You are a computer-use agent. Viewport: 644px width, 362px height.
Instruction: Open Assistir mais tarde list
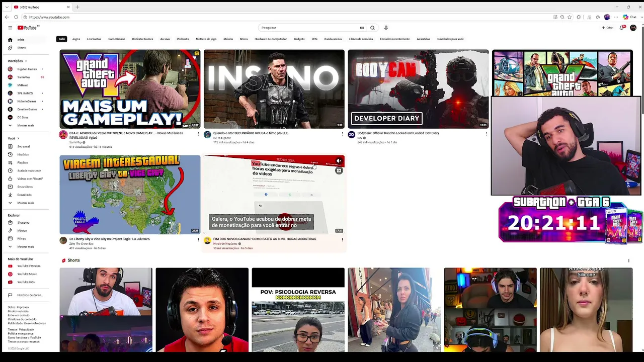[29, 170]
